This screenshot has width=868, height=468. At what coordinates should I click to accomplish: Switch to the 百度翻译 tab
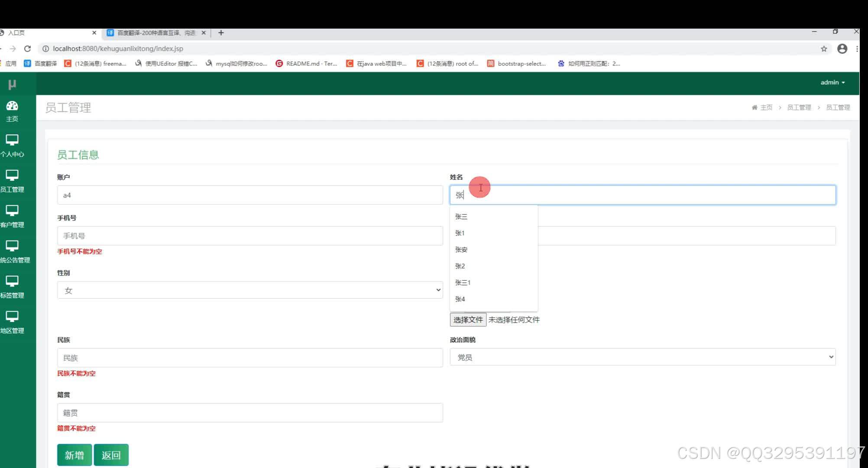pyautogui.click(x=156, y=32)
